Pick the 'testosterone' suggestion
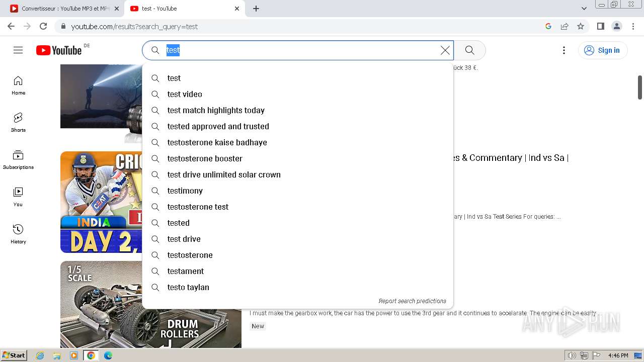This screenshot has height=362, width=644. [298, 255]
